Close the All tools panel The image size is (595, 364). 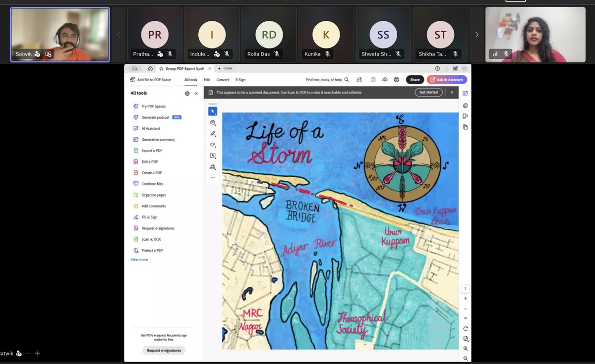point(196,93)
